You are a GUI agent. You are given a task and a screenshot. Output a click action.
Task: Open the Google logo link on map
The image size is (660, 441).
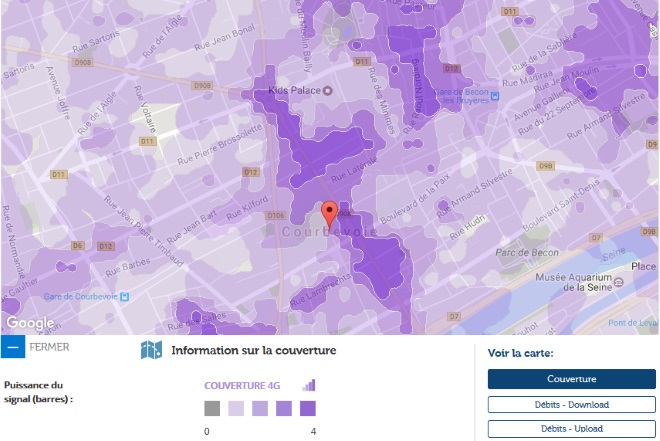tap(30, 323)
